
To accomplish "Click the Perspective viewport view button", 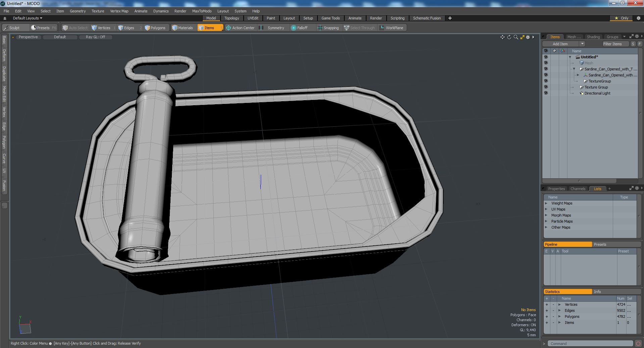I will (x=28, y=37).
